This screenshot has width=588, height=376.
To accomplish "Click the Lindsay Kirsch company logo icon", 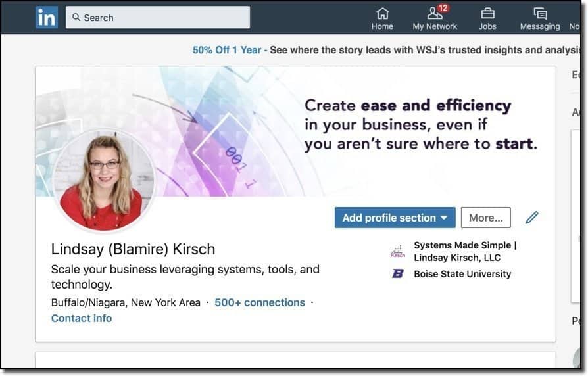I will pos(398,251).
